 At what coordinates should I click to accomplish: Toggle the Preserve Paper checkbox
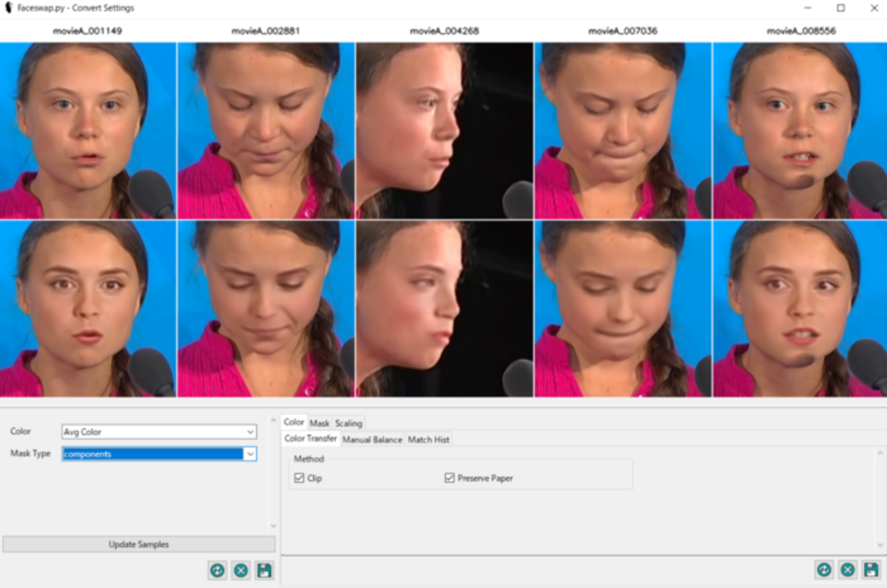coord(449,478)
